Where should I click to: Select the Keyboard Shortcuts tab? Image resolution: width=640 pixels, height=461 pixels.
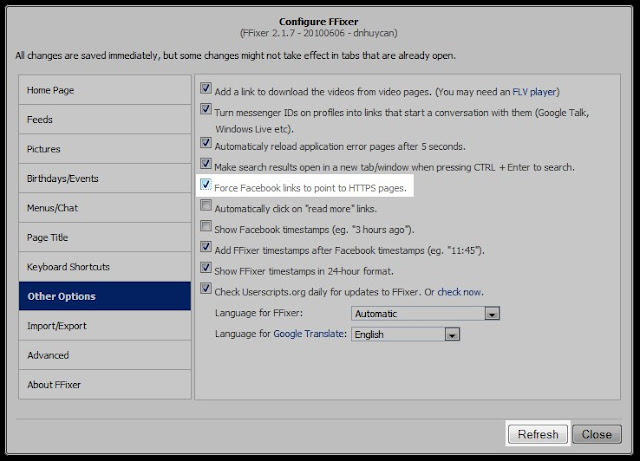click(x=104, y=267)
